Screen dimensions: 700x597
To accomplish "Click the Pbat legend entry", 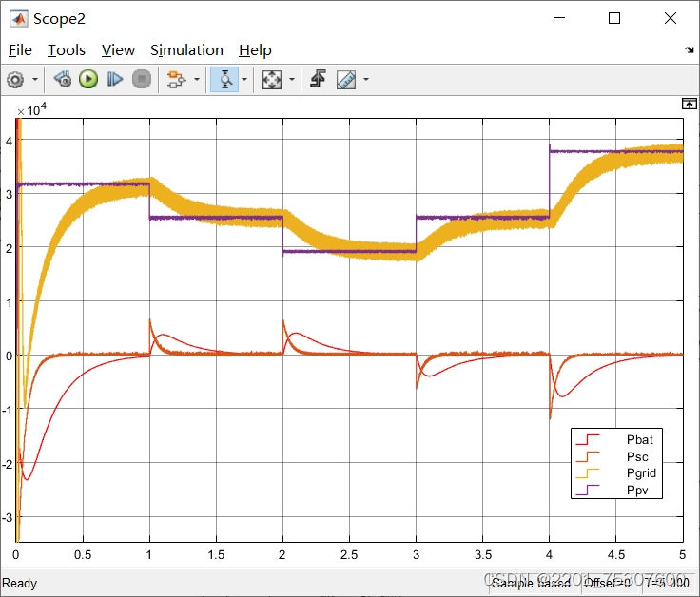I will (x=639, y=439).
